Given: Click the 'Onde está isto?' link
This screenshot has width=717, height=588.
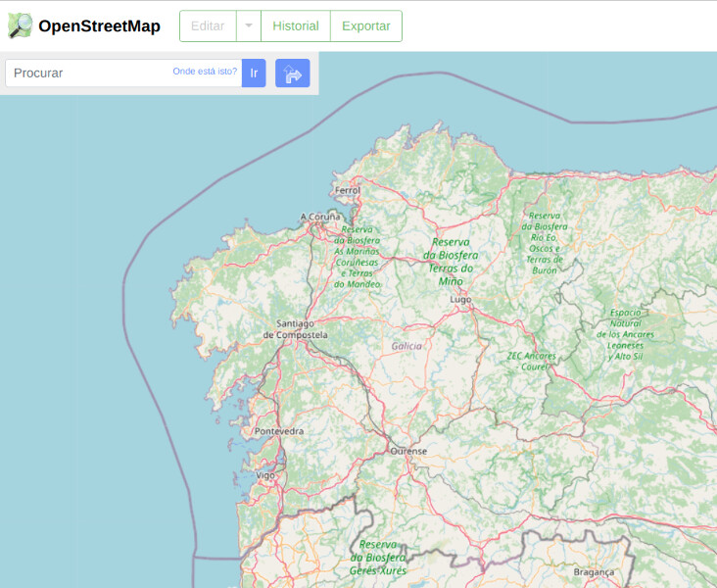Looking at the screenshot, I should tap(205, 72).
